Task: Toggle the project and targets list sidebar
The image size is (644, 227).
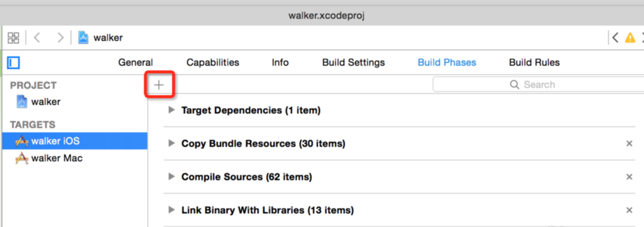Action: 13,63
